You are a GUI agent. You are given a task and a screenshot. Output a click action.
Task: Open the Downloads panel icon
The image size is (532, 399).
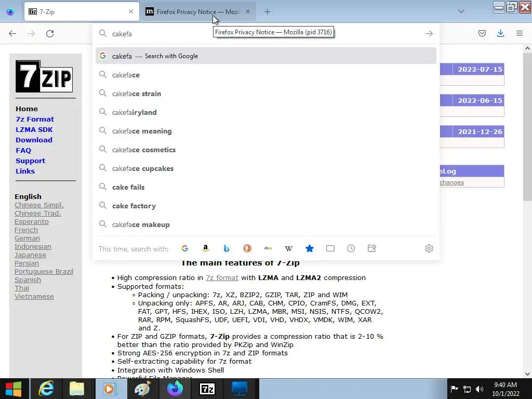(500, 33)
